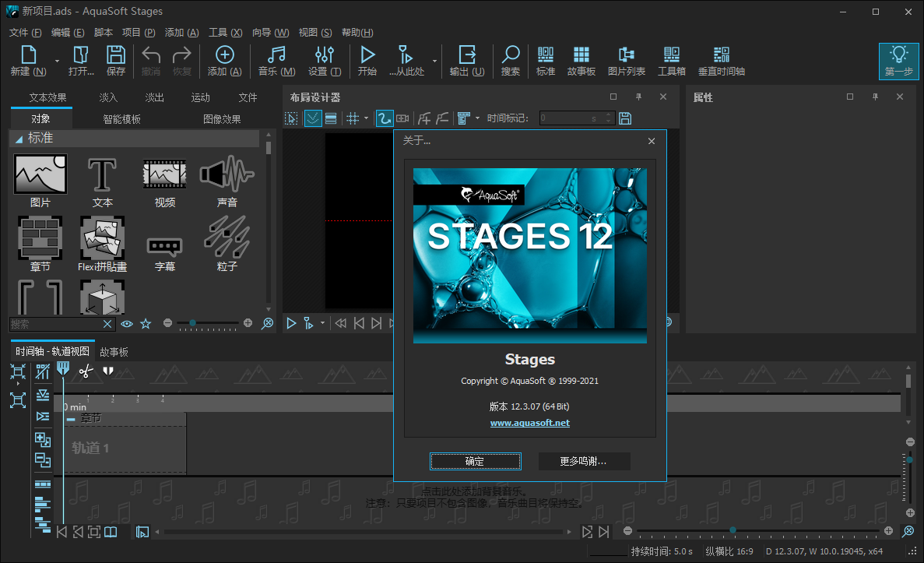Click the 时间标记 time input field
This screenshot has height=563, width=924.
coord(571,118)
